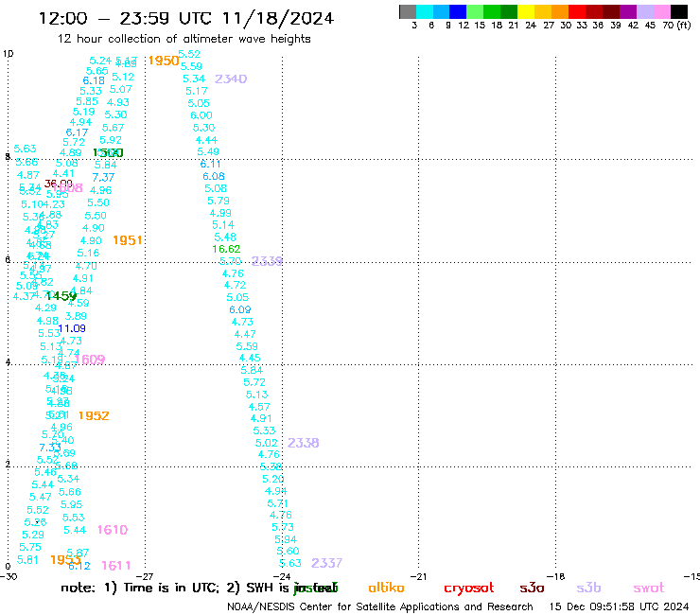
Task: Click the '15 Dec 09:51:58 UTC 2024' timestamp
Action: (x=620, y=606)
